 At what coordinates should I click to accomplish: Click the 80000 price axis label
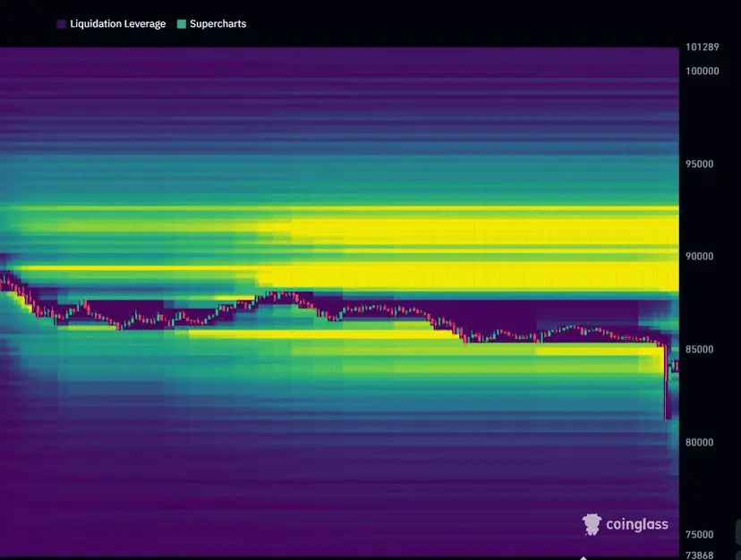click(x=700, y=442)
